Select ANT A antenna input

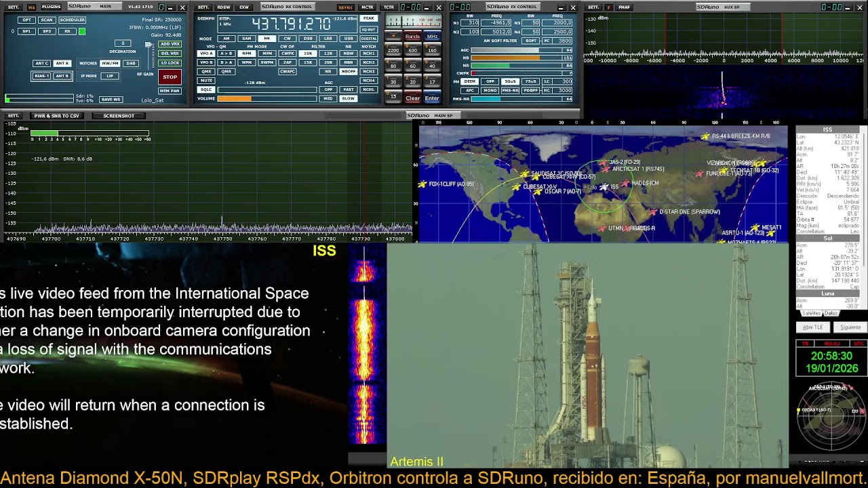[62, 63]
